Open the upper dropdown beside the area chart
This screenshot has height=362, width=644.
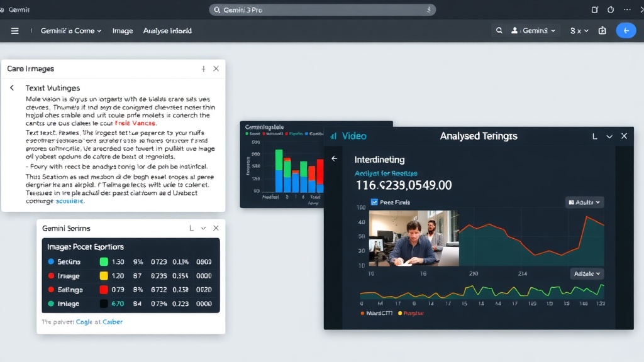coord(584,202)
